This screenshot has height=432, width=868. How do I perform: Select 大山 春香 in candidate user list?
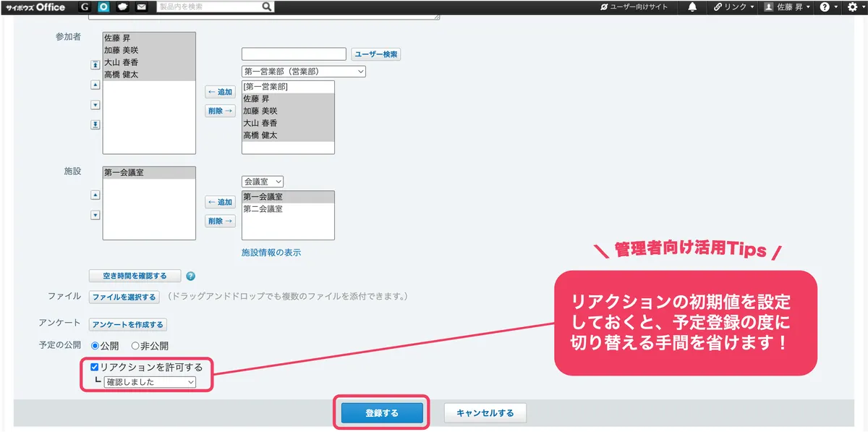[x=288, y=123]
